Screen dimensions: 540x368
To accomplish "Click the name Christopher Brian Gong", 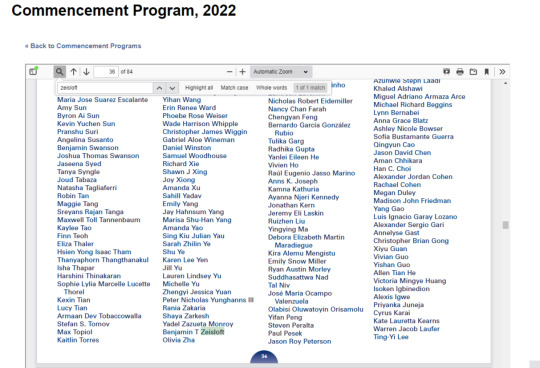I will pos(411,241).
